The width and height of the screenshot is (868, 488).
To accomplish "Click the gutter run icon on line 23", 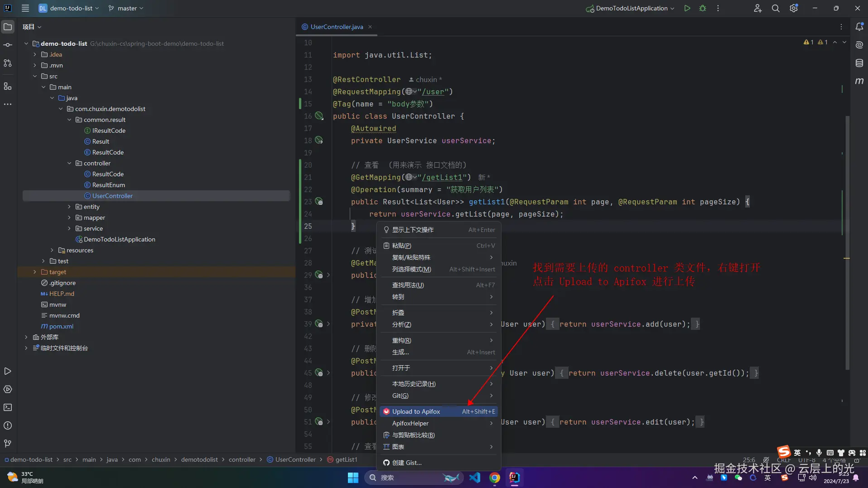I will tap(319, 202).
